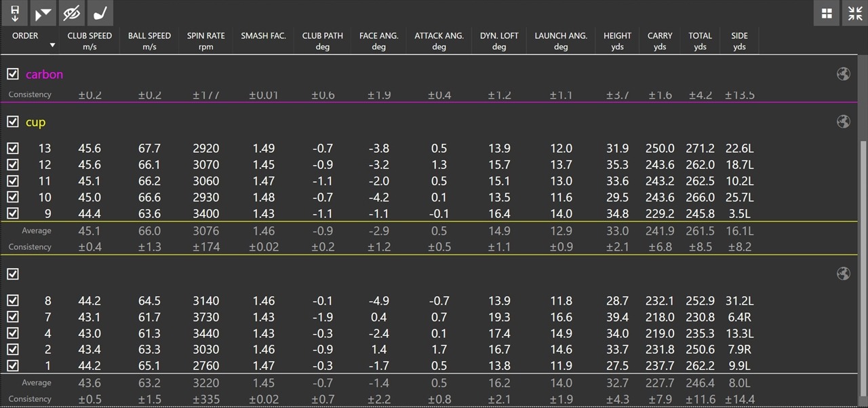Screen dimensions: 868x408
Task: Switch to the grid tile view icon
Action: 827,13
